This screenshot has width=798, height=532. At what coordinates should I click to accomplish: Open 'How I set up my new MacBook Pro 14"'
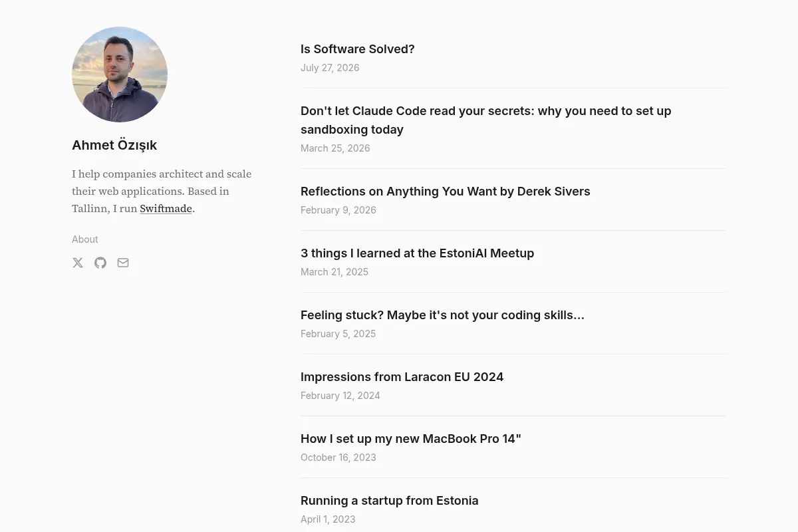[x=411, y=439]
